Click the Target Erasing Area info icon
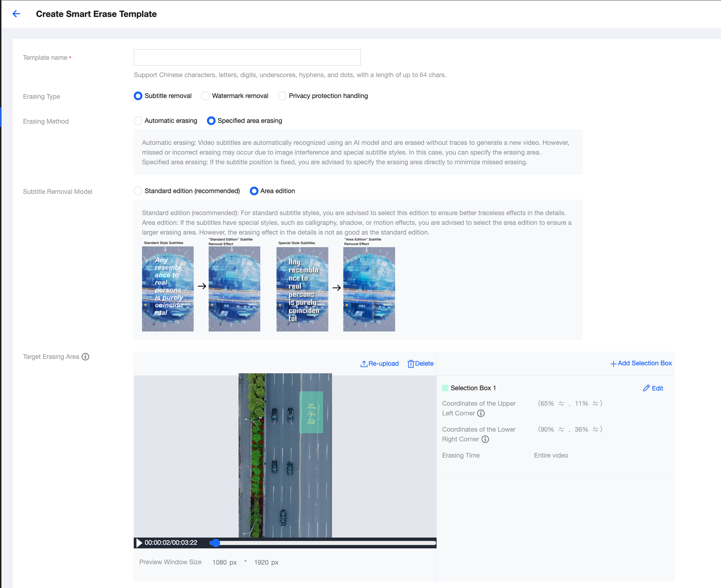The height and width of the screenshot is (588, 721). pyautogui.click(x=85, y=357)
